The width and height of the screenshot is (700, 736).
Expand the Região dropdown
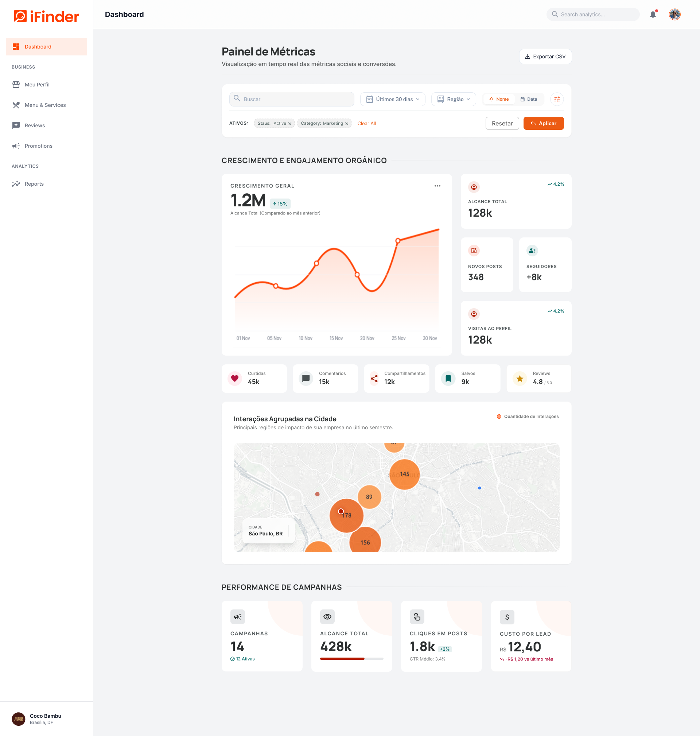453,99
